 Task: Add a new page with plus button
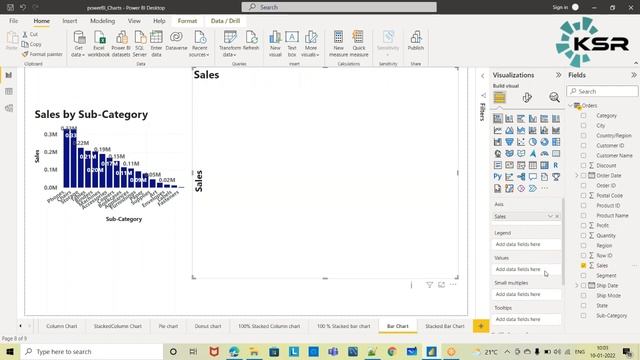[481, 326]
